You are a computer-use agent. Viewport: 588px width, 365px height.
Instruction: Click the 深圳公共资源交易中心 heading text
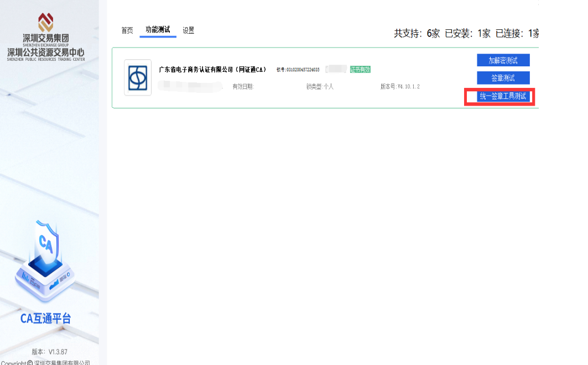tap(45, 52)
